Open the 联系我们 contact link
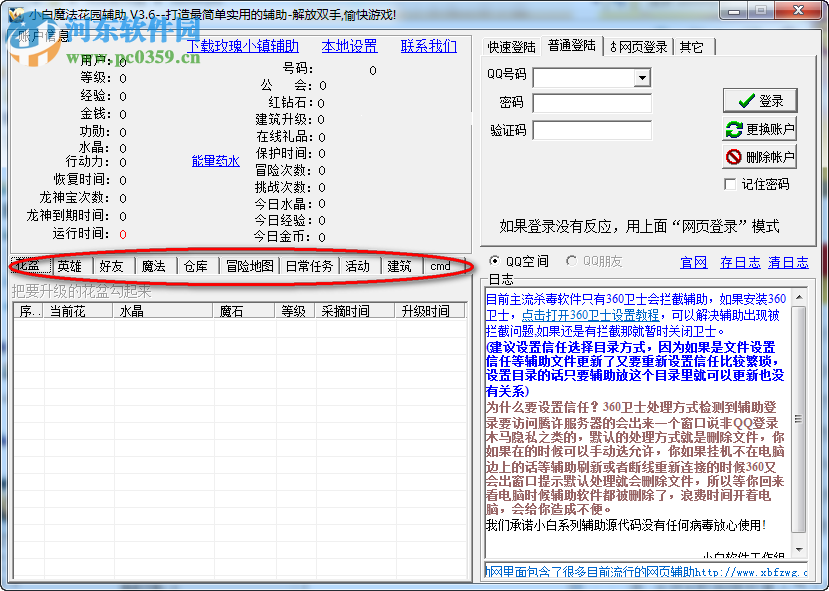 click(429, 46)
